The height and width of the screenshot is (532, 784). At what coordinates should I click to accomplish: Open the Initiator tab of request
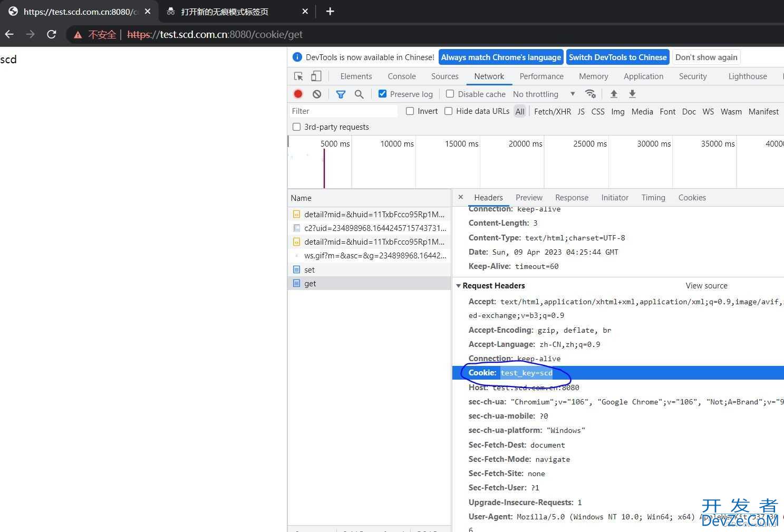click(x=615, y=198)
